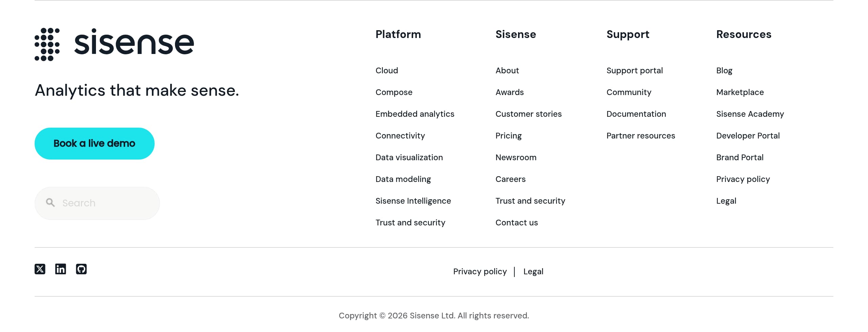The image size is (868, 332).
Task: Open Privacy policy at the page bottom
Action: tap(480, 271)
